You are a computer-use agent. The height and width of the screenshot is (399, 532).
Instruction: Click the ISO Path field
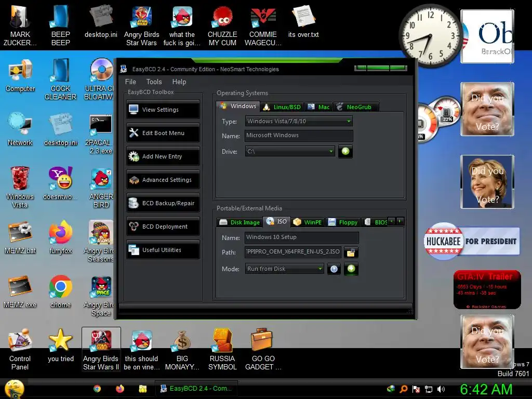click(293, 252)
